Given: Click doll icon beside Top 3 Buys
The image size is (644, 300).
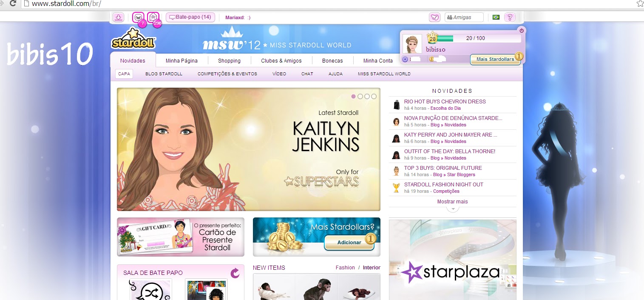Looking at the screenshot, I should coord(396,171).
